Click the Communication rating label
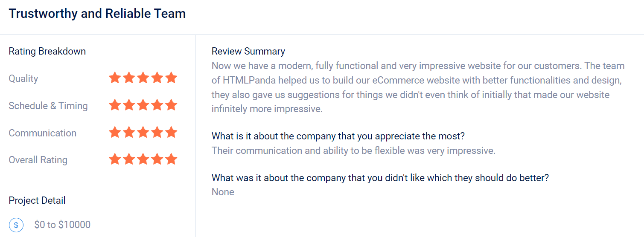 click(x=43, y=133)
